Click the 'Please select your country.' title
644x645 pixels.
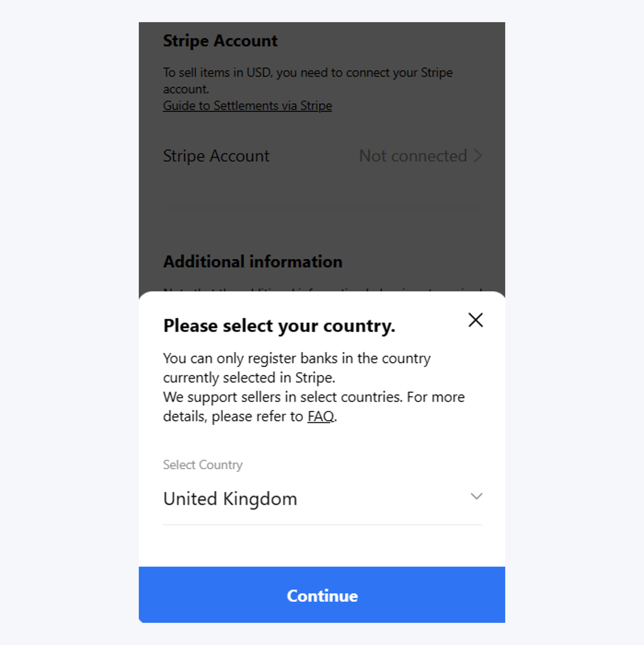[x=279, y=325]
